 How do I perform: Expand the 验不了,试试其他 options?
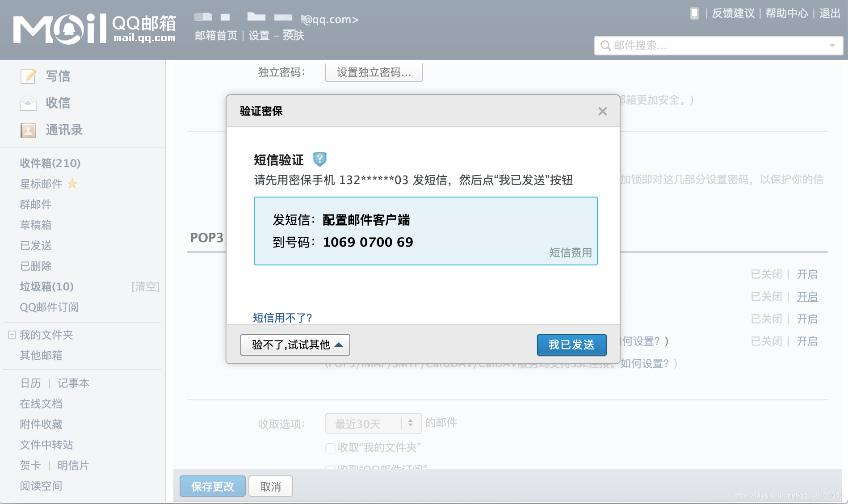[295, 344]
